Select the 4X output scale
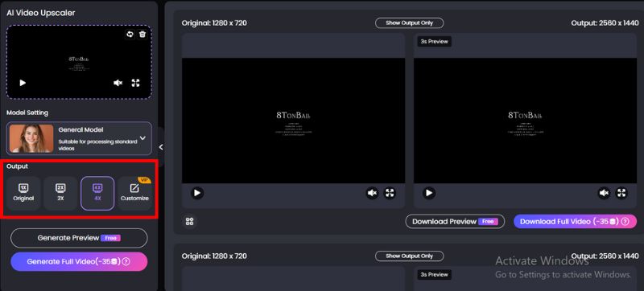 click(x=97, y=193)
